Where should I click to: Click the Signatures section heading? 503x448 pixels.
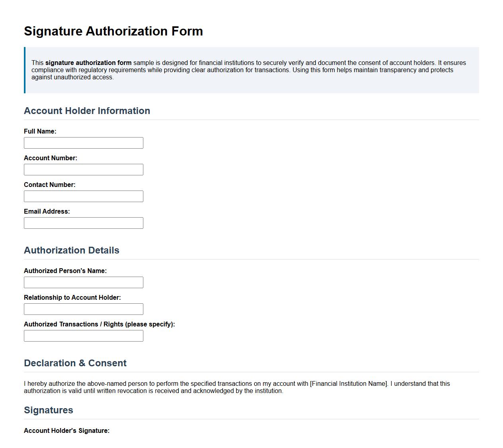pos(49,410)
